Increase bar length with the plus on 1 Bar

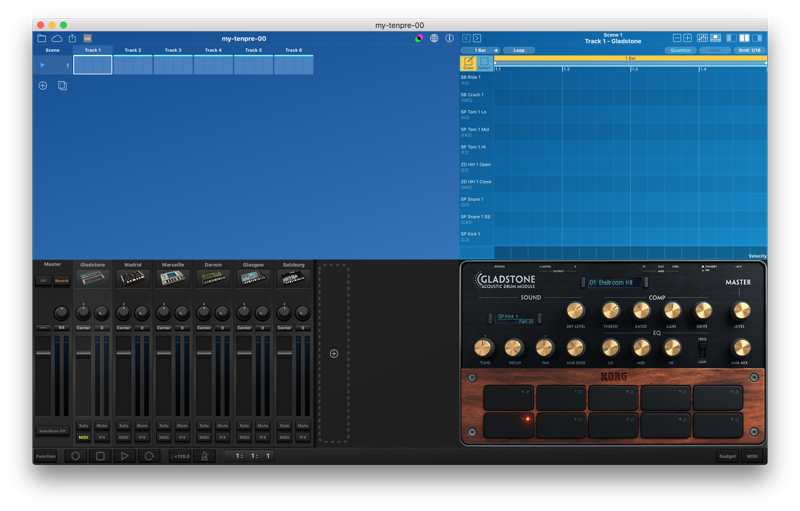click(496, 50)
